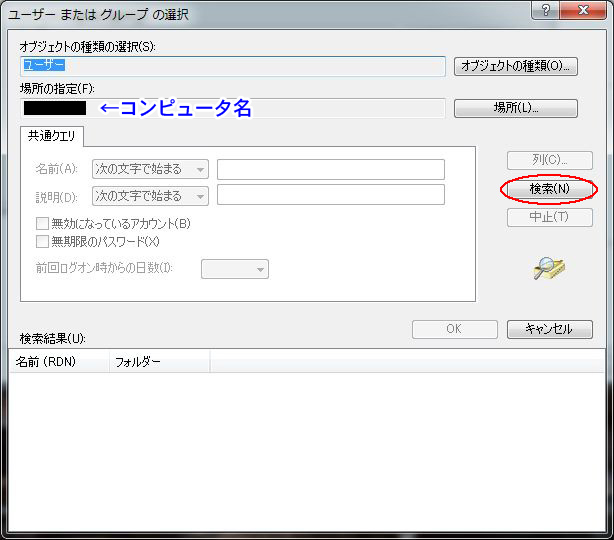The image size is (614, 540).
Task: Open the 説明(D) condition dropdown
Action: (x=150, y=196)
